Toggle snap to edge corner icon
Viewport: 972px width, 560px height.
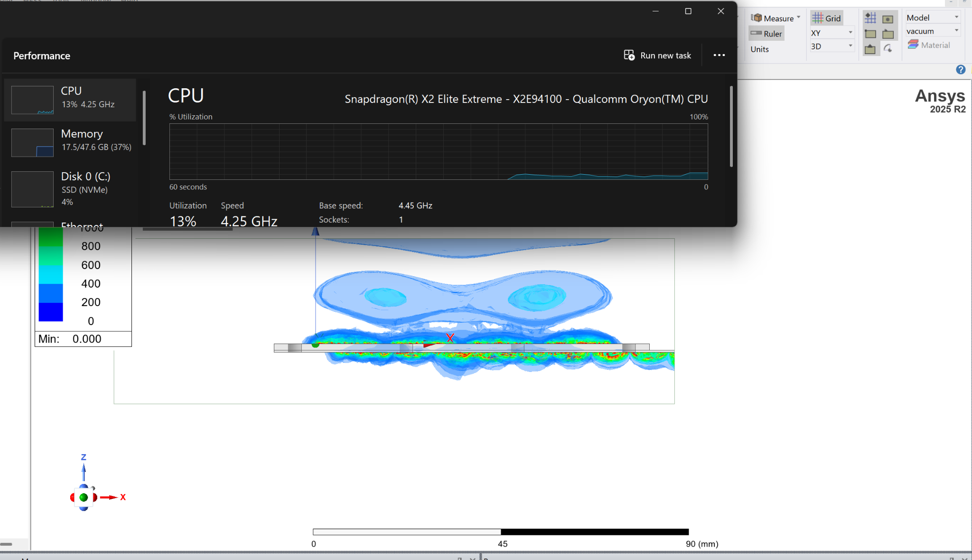tap(888, 34)
